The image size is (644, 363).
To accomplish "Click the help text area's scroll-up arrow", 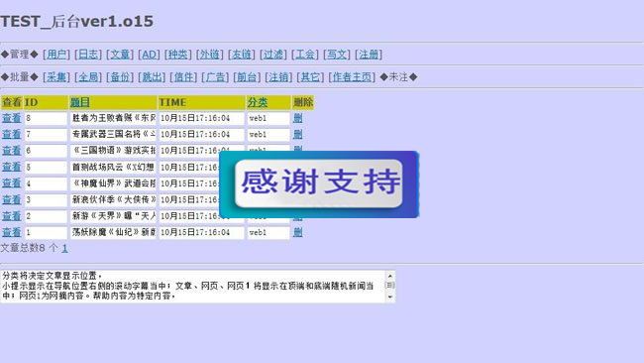I will tap(390, 275).
